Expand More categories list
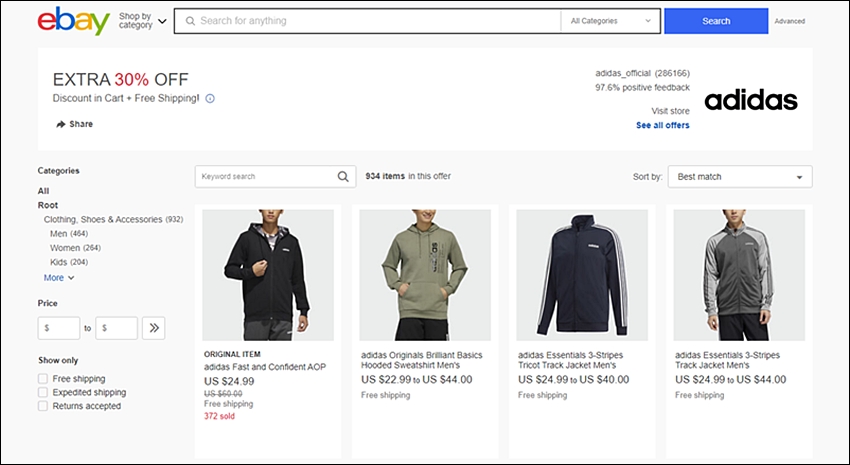Screen dimensions: 850x465 (x=59, y=277)
